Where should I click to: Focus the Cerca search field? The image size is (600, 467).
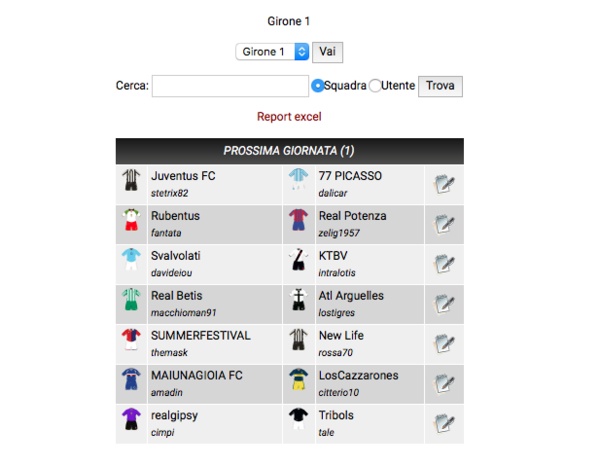tap(230, 86)
